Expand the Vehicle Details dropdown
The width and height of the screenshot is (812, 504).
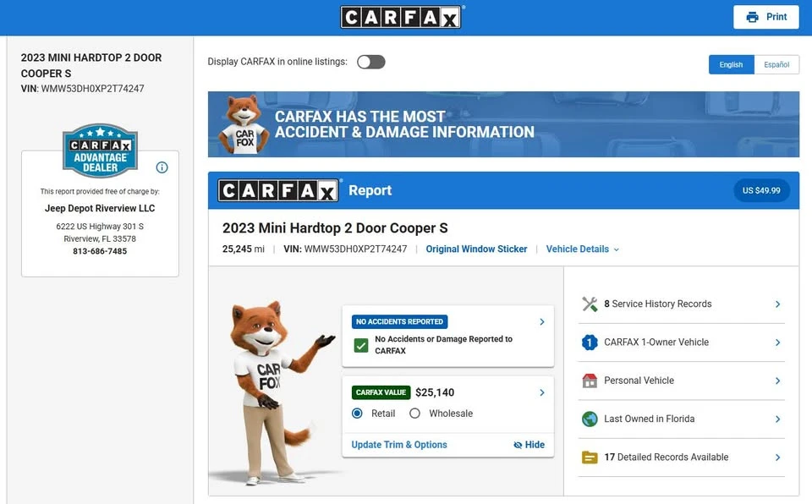tap(583, 249)
